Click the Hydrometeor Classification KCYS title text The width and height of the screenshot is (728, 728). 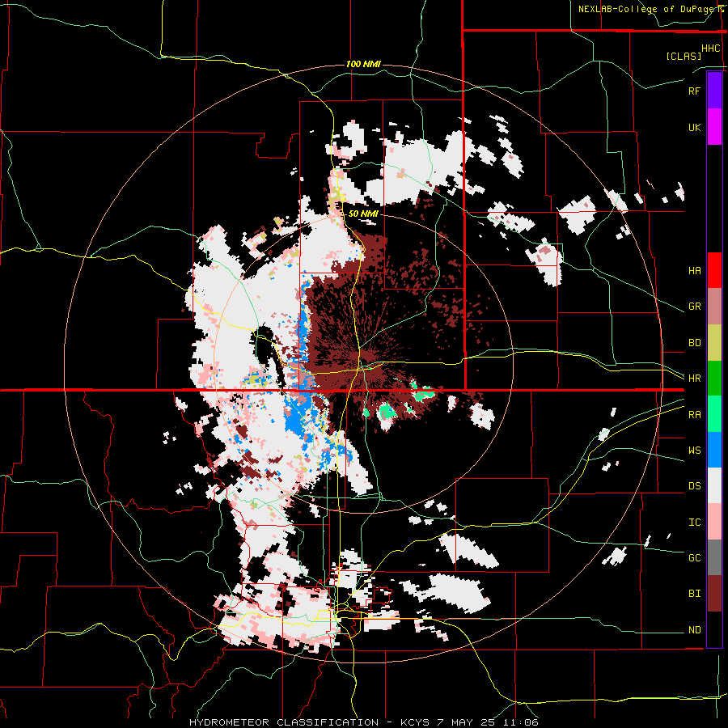click(363, 722)
